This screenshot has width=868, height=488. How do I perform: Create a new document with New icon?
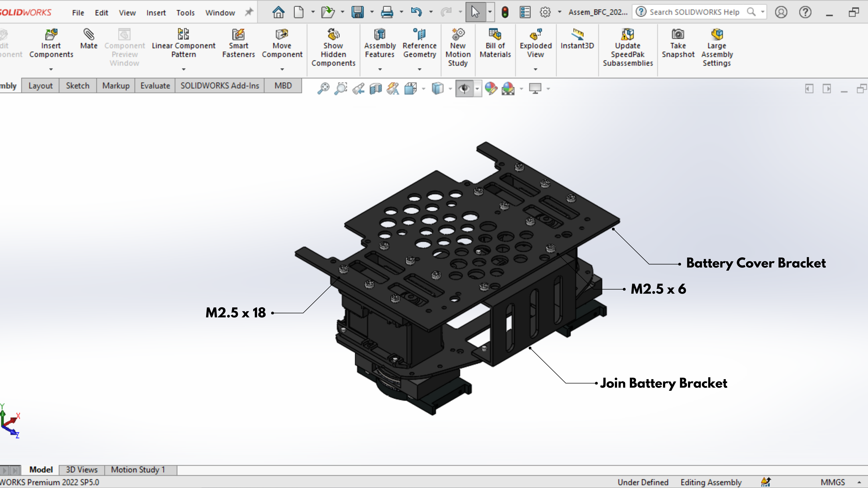[299, 12]
